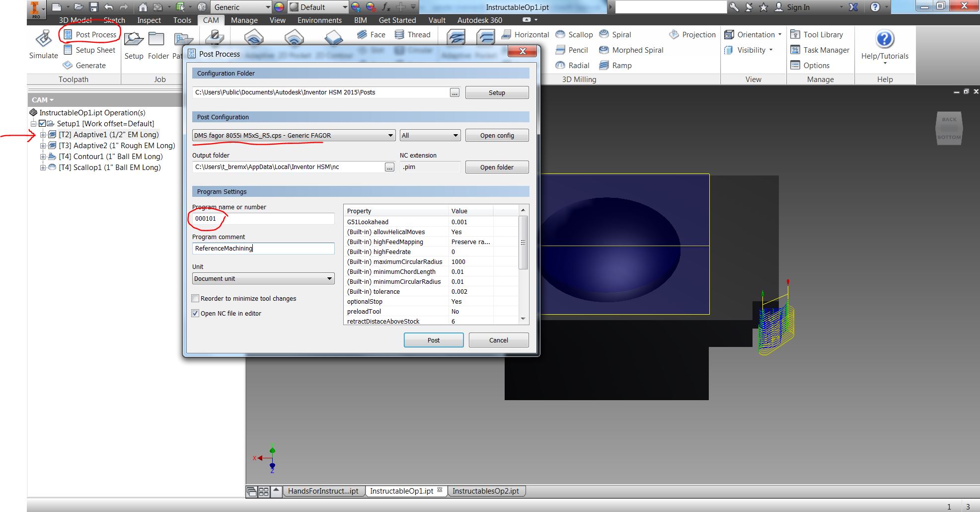This screenshot has width=980, height=512.
Task: Select the Ramp milling tool
Action: (615, 65)
